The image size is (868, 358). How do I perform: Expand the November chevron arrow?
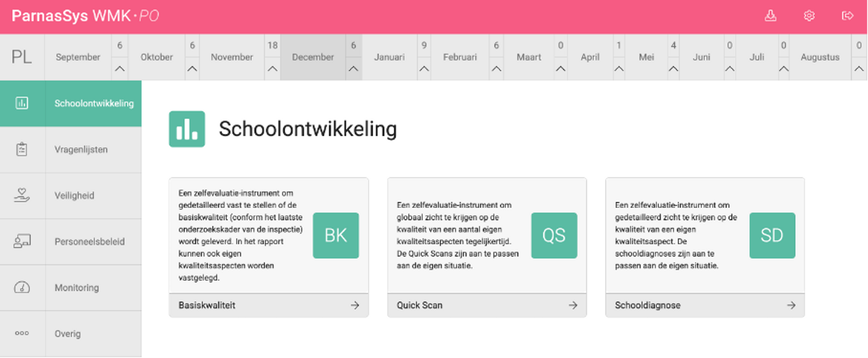(272, 69)
